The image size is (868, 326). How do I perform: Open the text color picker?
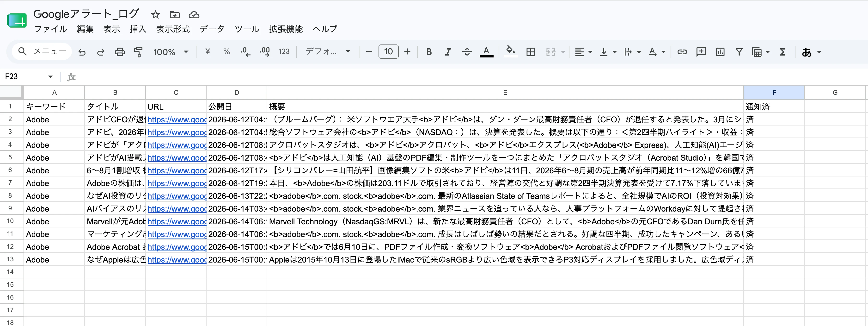pos(486,52)
